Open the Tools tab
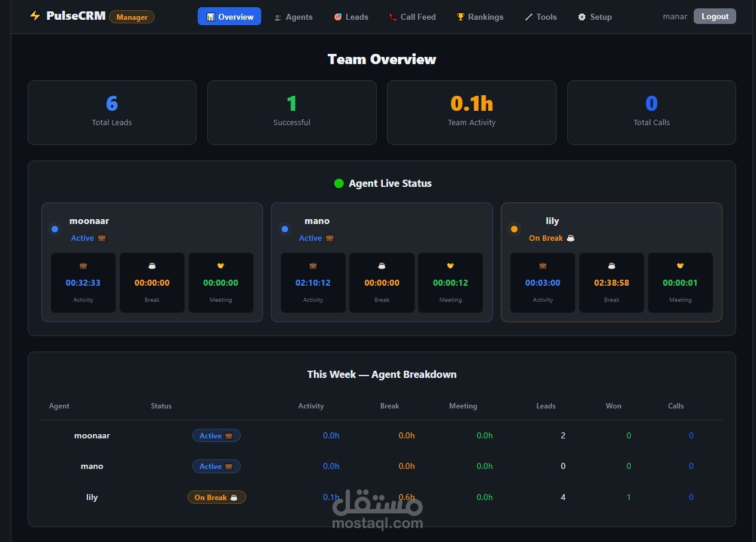 click(540, 17)
